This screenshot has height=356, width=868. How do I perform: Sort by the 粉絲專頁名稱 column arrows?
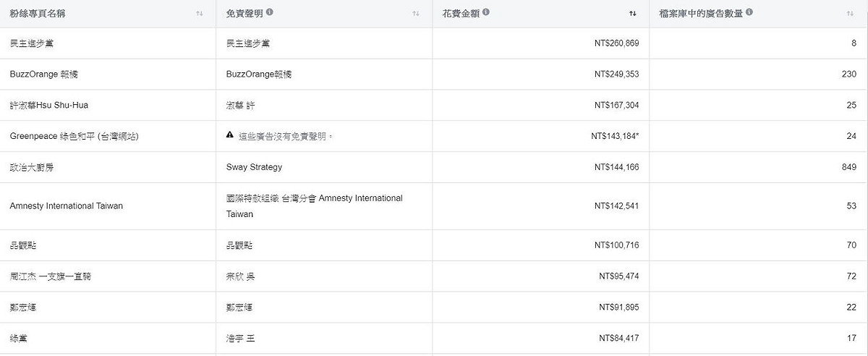(x=200, y=14)
